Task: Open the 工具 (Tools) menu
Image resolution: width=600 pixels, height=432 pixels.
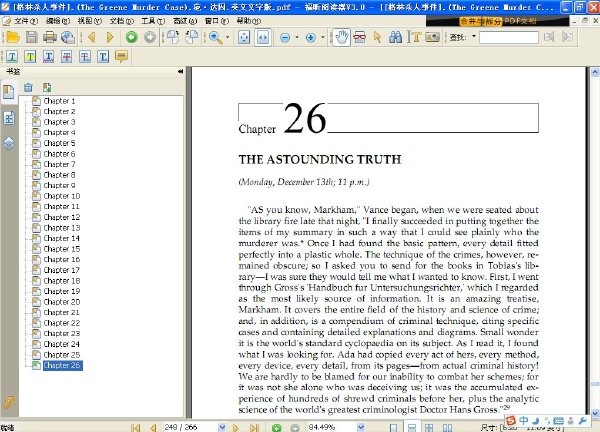Action: click(153, 21)
